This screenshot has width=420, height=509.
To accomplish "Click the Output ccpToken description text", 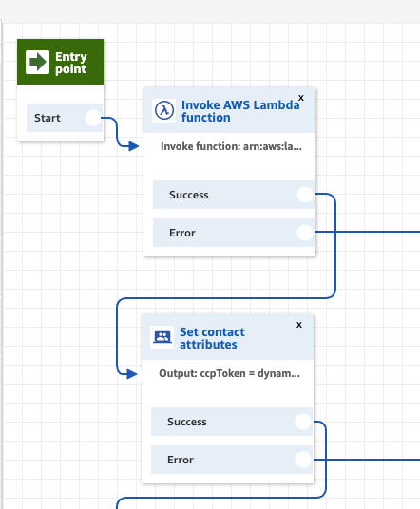I will point(229,373).
